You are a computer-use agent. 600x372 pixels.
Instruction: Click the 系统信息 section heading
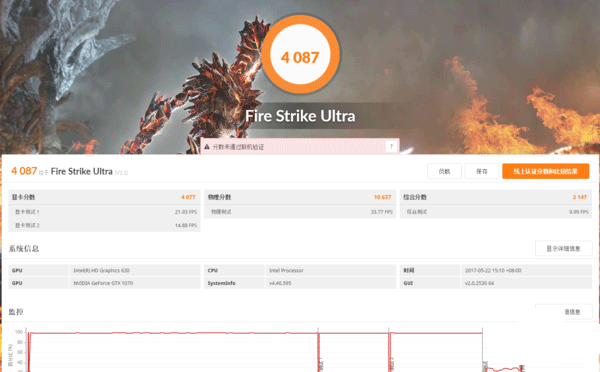click(24, 248)
